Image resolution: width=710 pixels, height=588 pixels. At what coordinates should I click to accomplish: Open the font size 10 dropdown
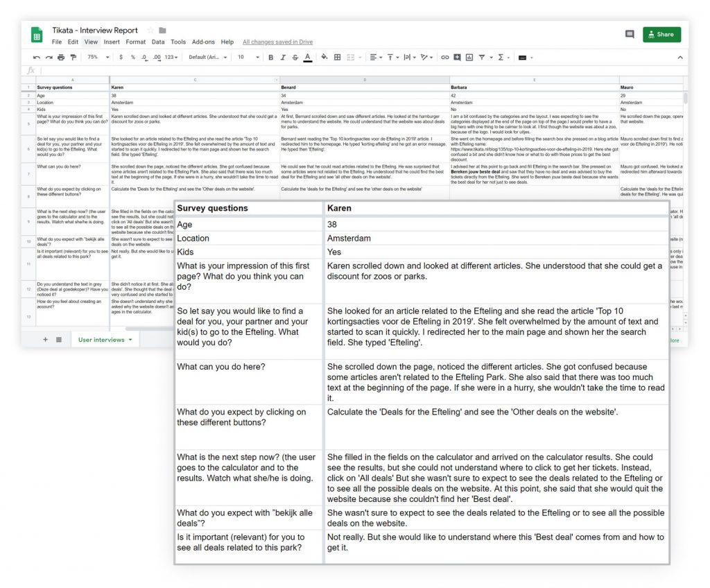point(246,57)
